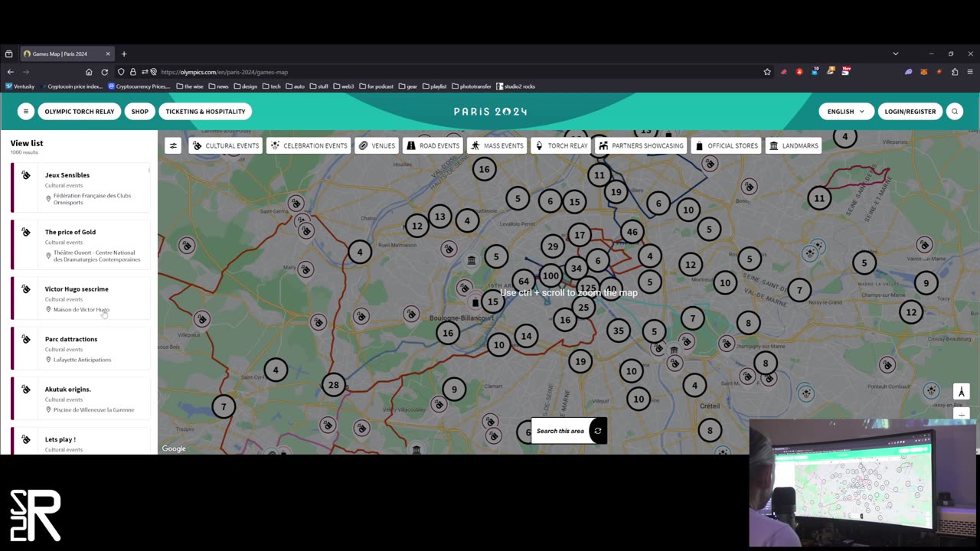The width and height of the screenshot is (980, 551).
Task: Open the design bookmarks folder
Action: click(x=246, y=86)
